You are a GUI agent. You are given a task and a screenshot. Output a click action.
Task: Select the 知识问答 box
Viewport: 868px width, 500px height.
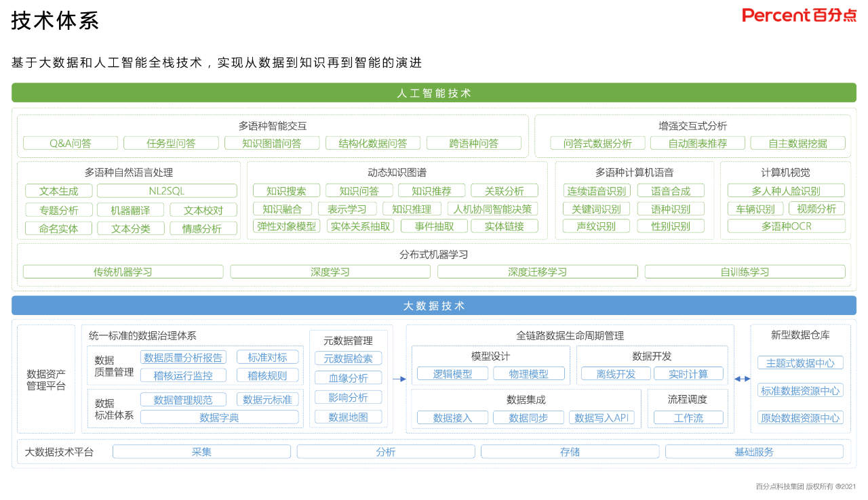tap(359, 191)
